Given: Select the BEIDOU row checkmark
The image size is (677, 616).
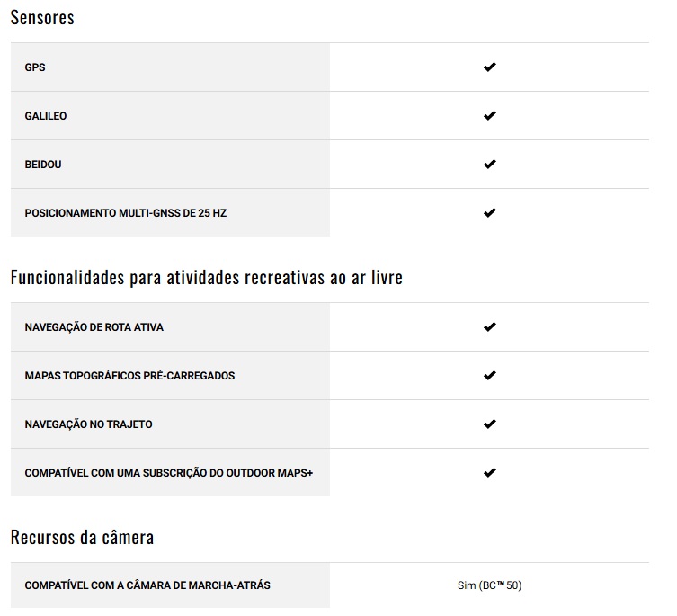Looking at the screenshot, I should tap(489, 165).
